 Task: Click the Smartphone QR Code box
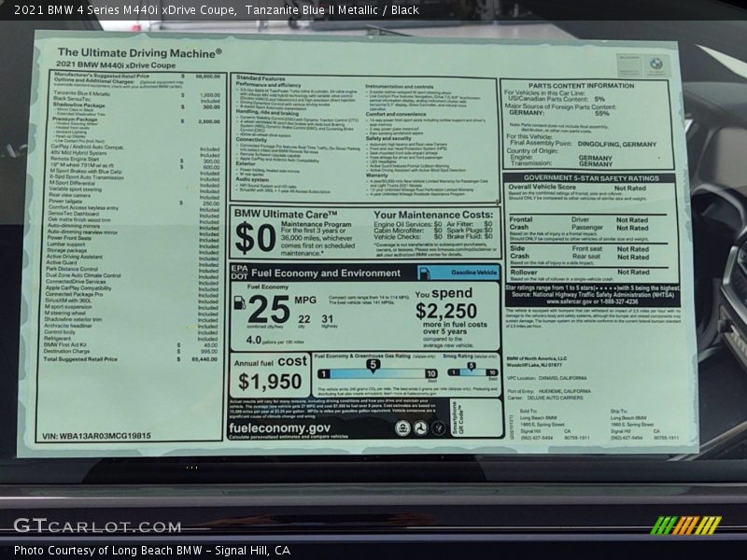click(477, 417)
